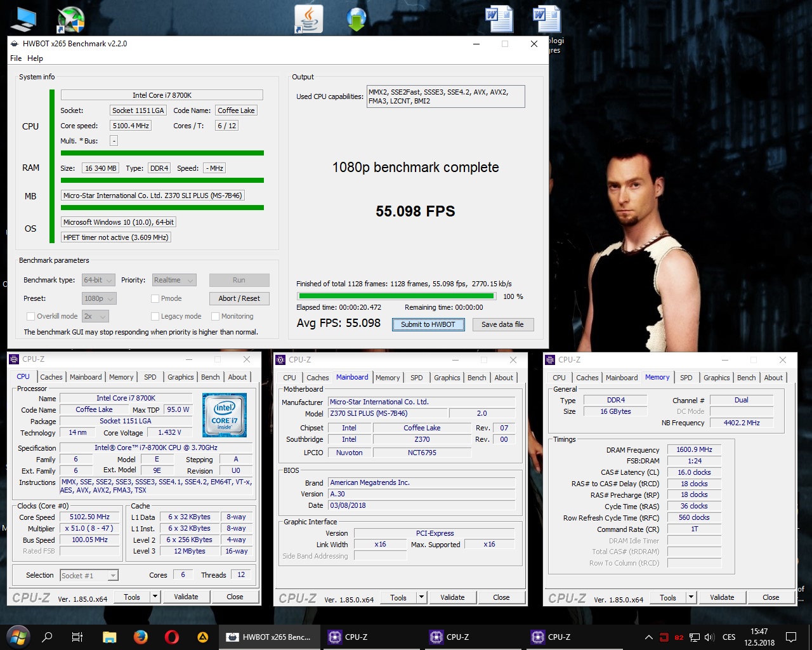Open the Priority Realtime dropdown
The width and height of the screenshot is (812, 650).
click(x=173, y=280)
